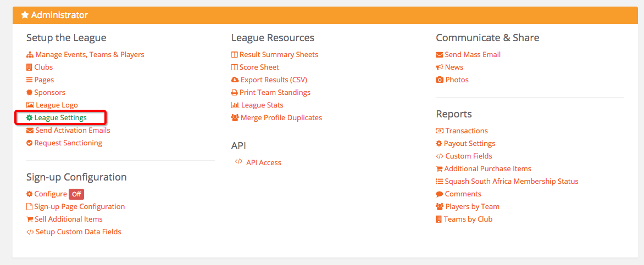
Task: Open the Request Sanctioning link
Action: tap(68, 143)
